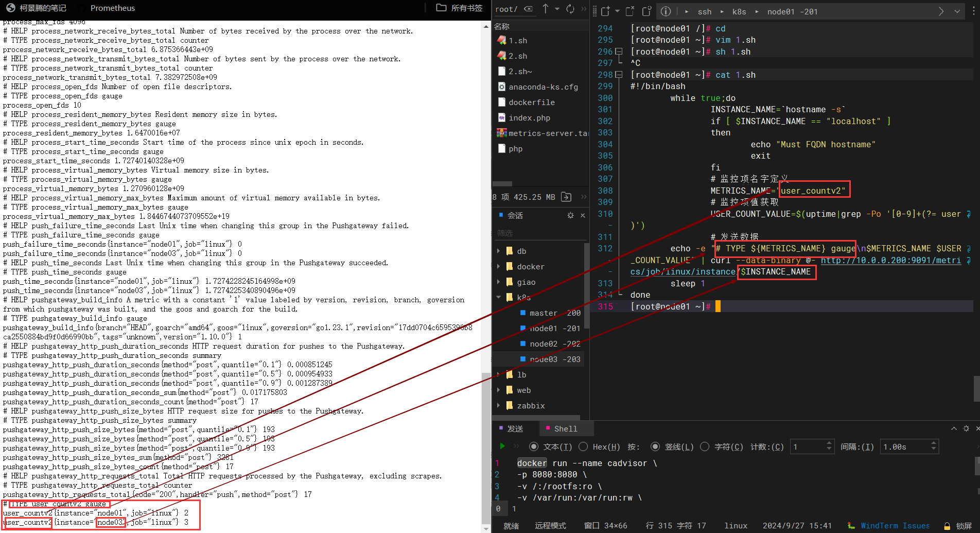The width and height of the screenshot is (980, 533).
Task: Expand the zabbix session folder
Action: click(x=498, y=406)
